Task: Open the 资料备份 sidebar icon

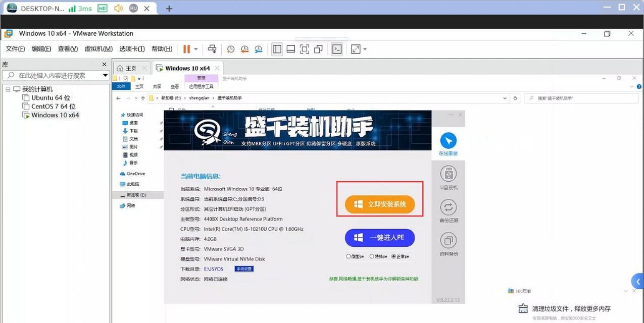Action: 448,244
